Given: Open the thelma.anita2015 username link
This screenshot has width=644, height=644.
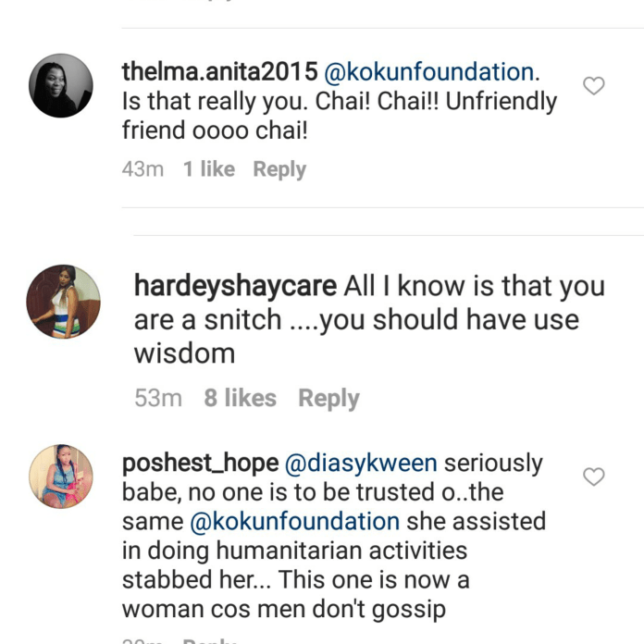Looking at the screenshot, I should point(219,72).
